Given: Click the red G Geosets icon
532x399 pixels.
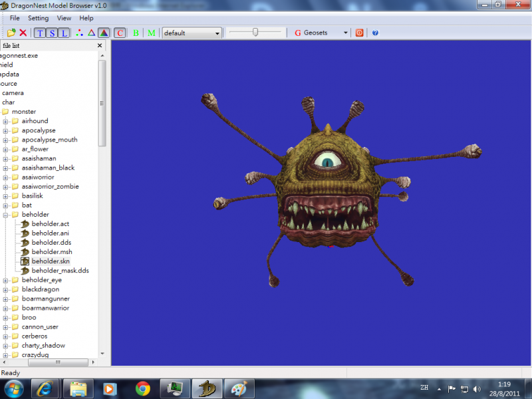Looking at the screenshot, I should click(297, 33).
